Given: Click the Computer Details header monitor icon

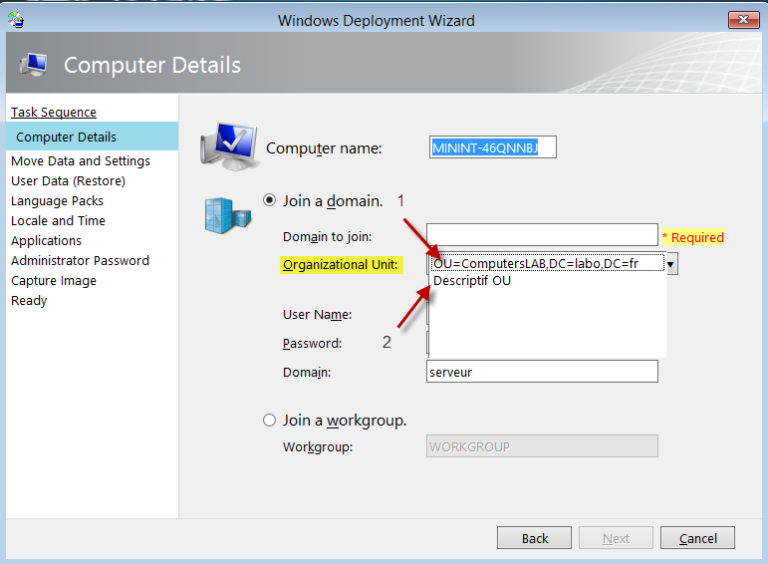Looking at the screenshot, I should click(x=33, y=65).
